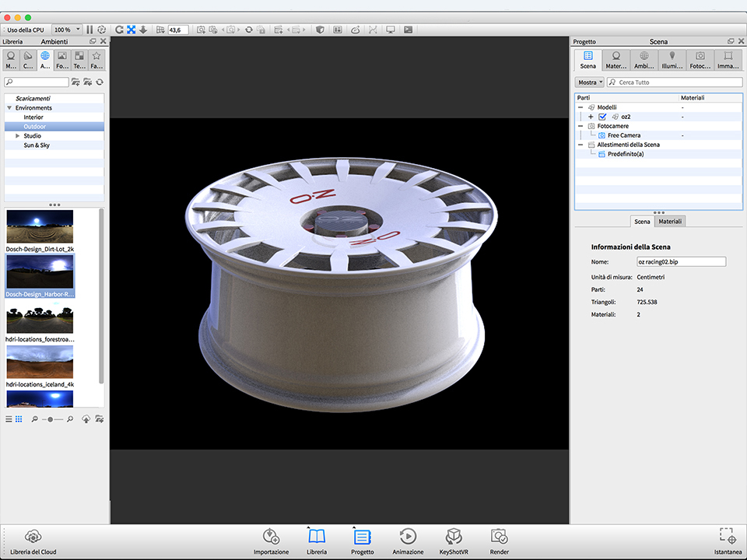Open the Illuminazione tab in Progetto panel

672,60
